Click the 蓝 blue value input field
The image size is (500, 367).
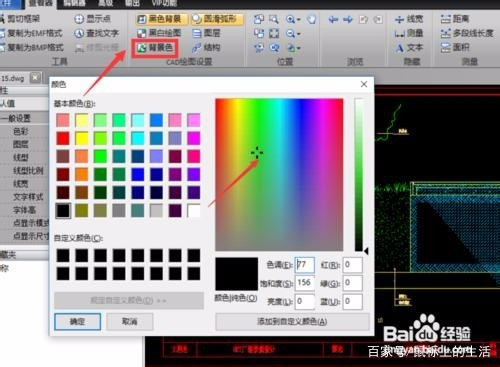point(353,301)
